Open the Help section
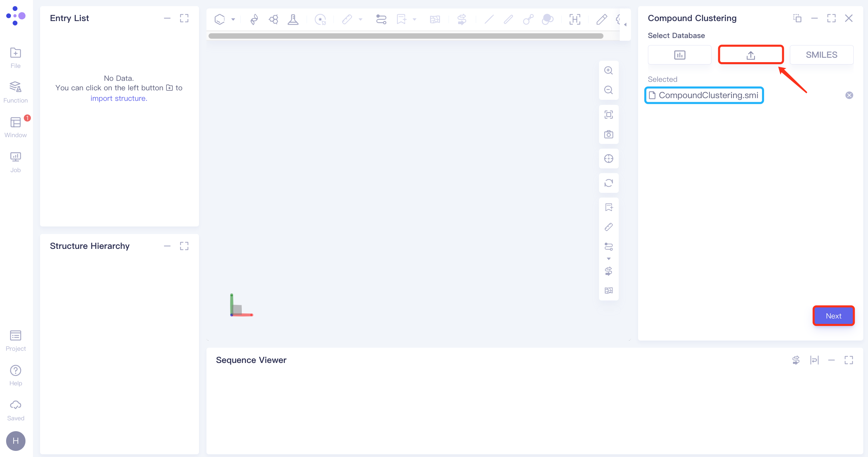868x457 pixels. (15, 376)
